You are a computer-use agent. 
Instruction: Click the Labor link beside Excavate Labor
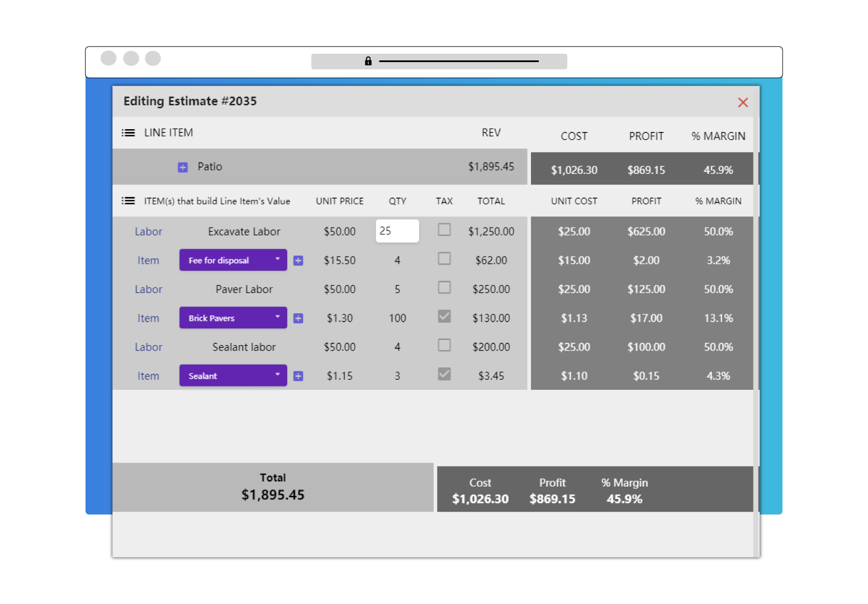[148, 231]
